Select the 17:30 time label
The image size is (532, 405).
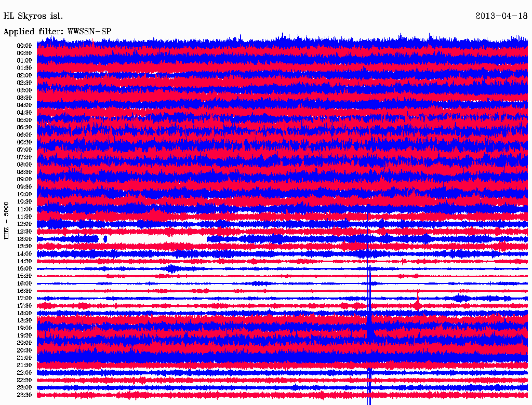tap(24, 306)
